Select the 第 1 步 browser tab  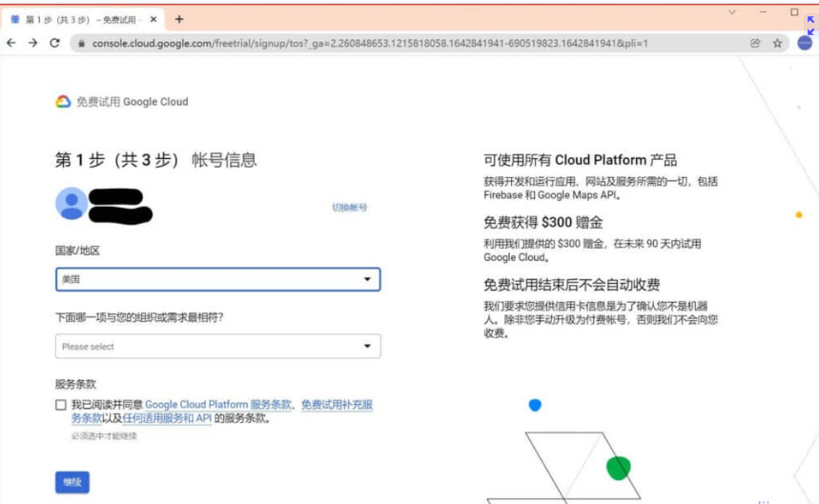(84, 19)
